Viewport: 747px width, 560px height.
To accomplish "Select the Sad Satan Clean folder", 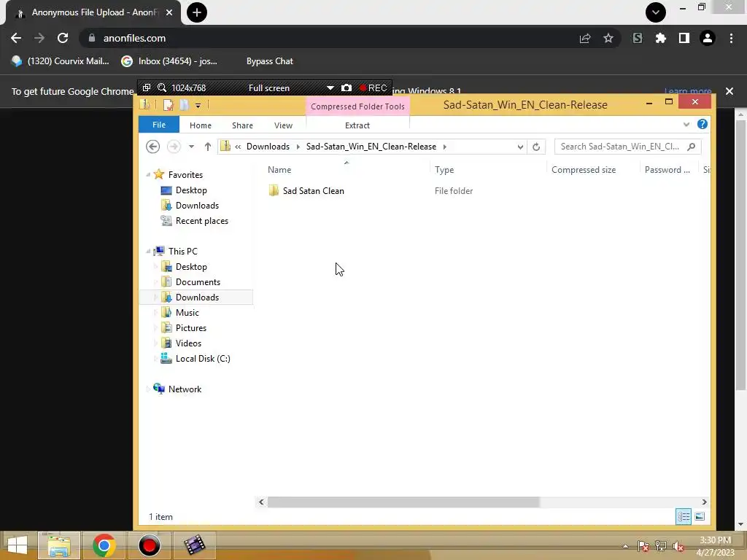I will (313, 191).
